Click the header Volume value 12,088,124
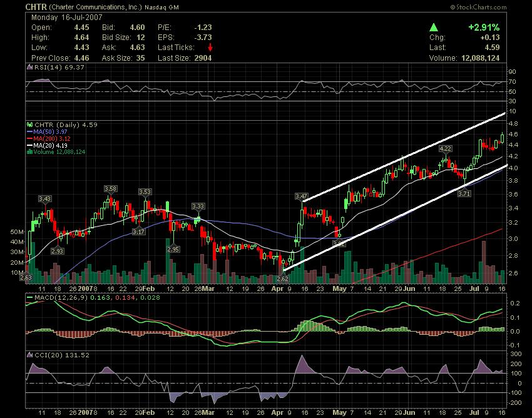The height and width of the screenshot is (418, 532). tap(481, 58)
